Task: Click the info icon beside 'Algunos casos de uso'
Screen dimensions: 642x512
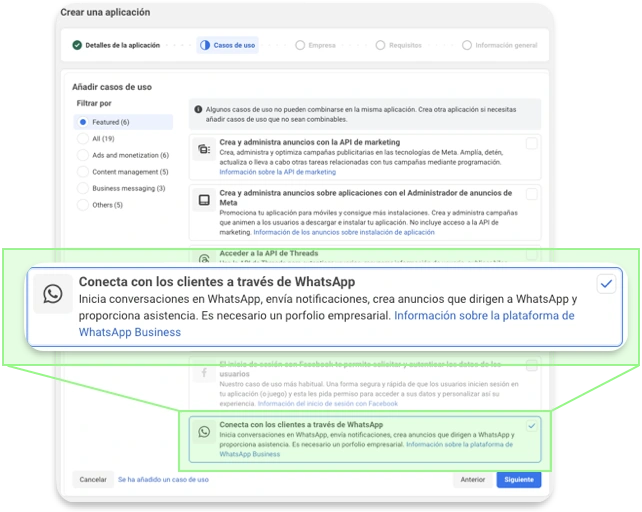Action: [x=198, y=109]
